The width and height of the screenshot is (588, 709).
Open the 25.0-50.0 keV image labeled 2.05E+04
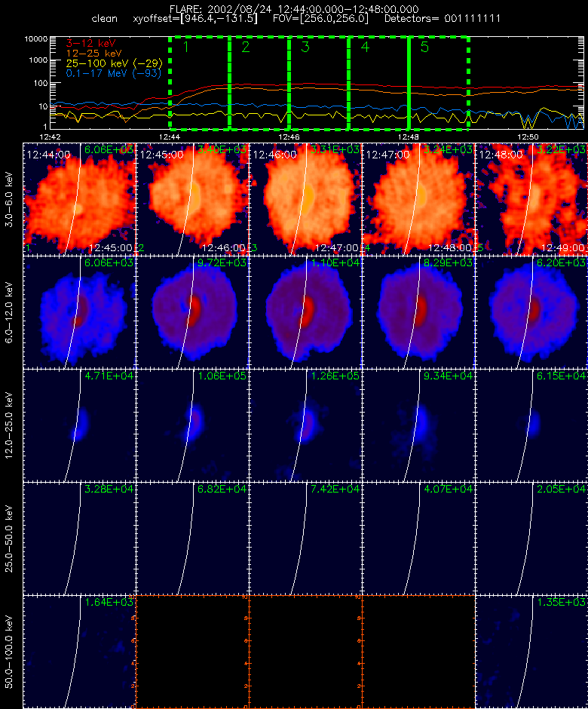click(531, 539)
